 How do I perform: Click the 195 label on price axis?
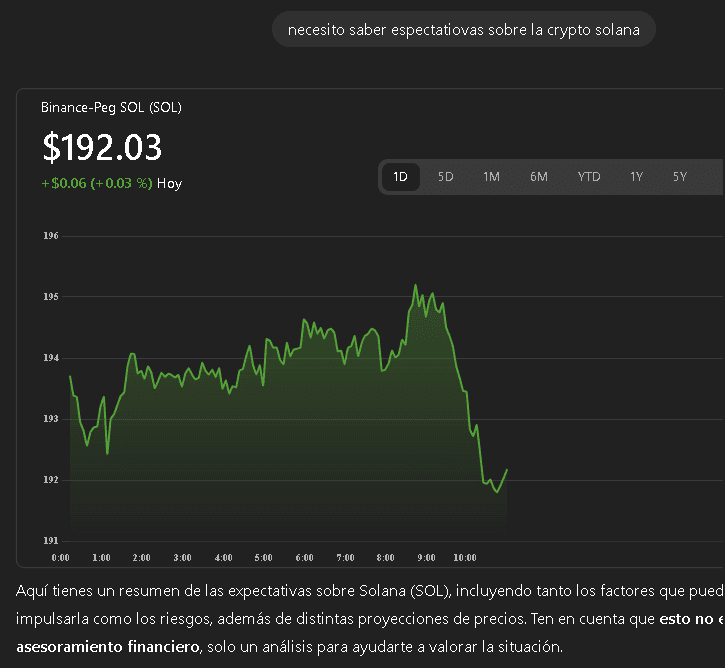click(x=51, y=297)
